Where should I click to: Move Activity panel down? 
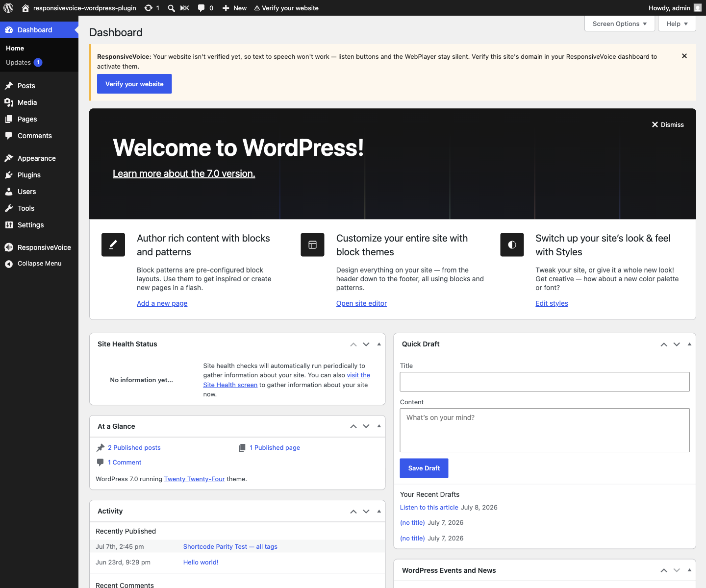pyautogui.click(x=366, y=511)
